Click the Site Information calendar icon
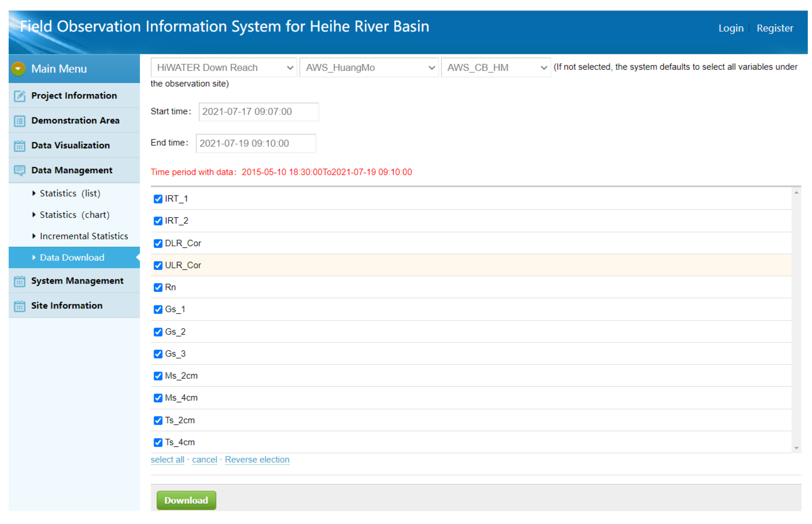 click(19, 307)
